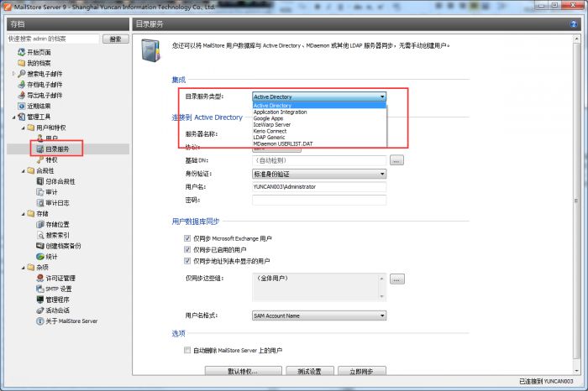Click the 用户名 field with YUNCAN003\Administrator

tap(319, 186)
